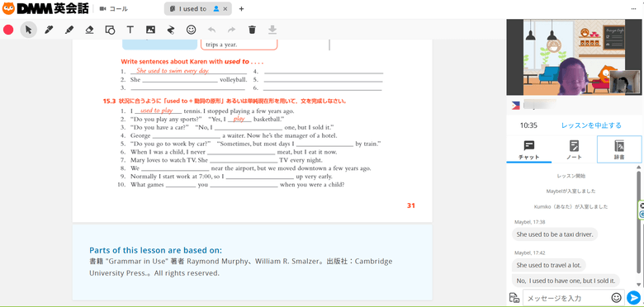This screenshot has height=307, width=644.
Task: Select the pointer cursor tool
Action: tap(28, 30)
